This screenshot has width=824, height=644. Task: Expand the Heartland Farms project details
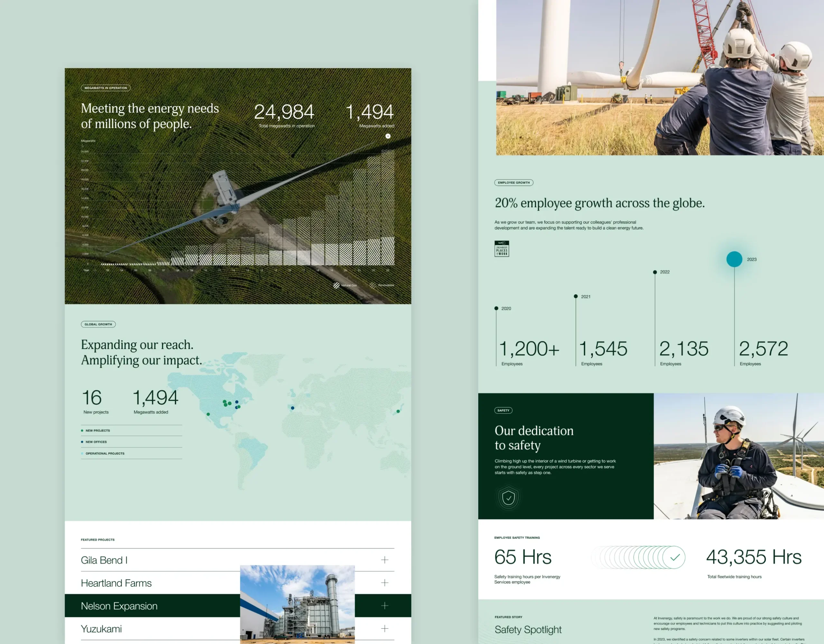click(385, 583)
